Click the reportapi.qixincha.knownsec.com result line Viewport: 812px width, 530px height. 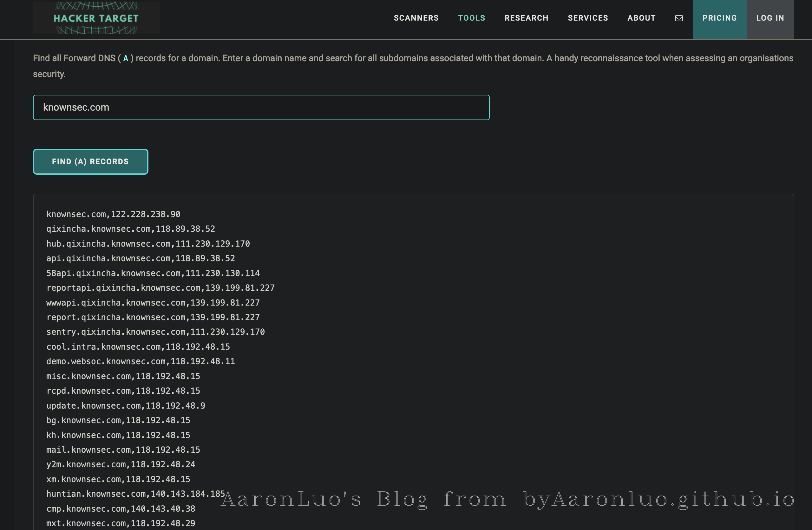[160, 288]
